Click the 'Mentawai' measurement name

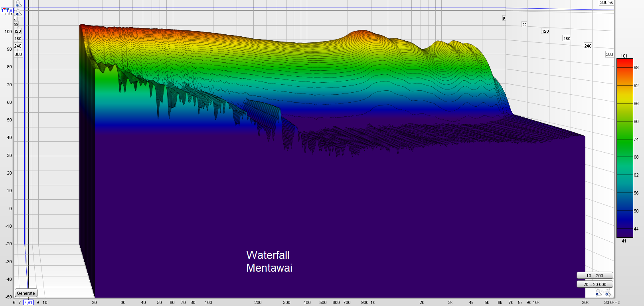(269, 268)
